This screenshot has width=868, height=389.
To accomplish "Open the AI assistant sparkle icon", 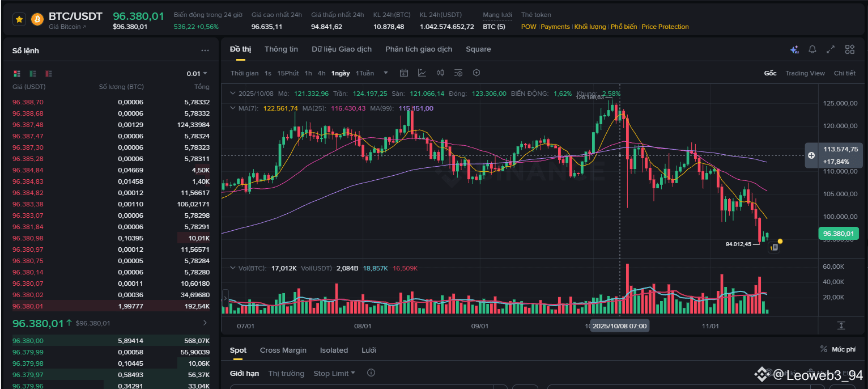I will tap(794, 49).
